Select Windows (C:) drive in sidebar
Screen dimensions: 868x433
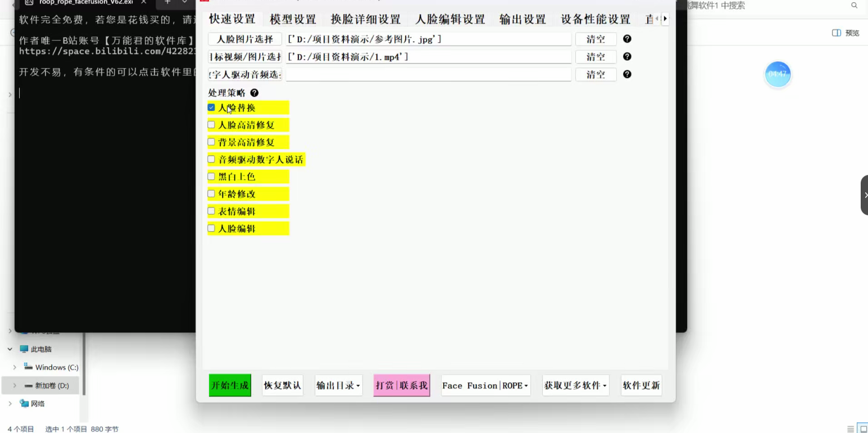coord(51,367)
